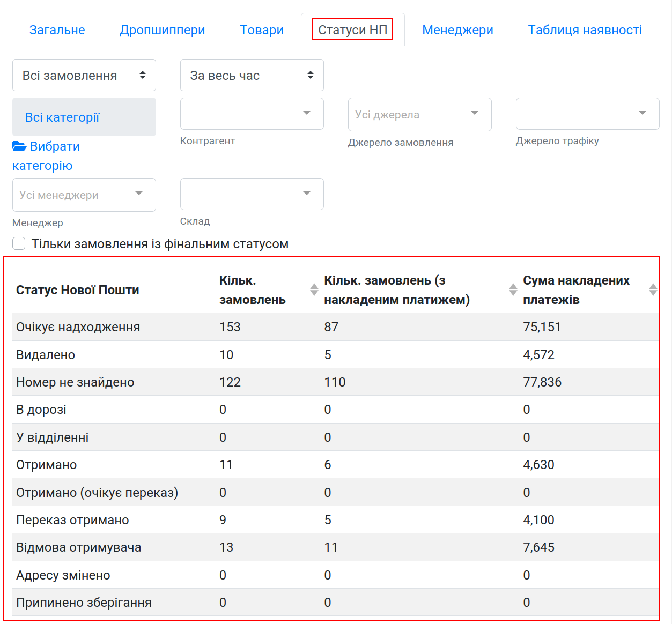Select the Переказ отримано row label
Screen dimensions: 672x624
[x=72, y=520]
